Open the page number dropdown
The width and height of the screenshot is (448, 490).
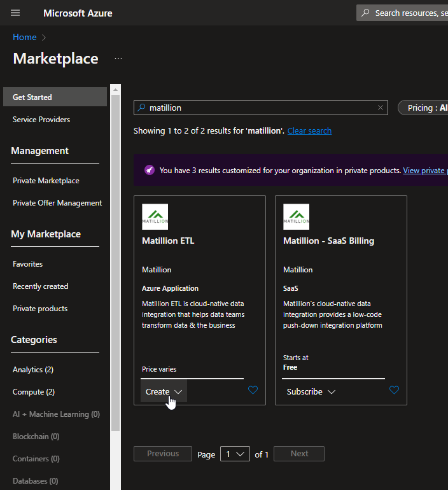coord(235,454)
